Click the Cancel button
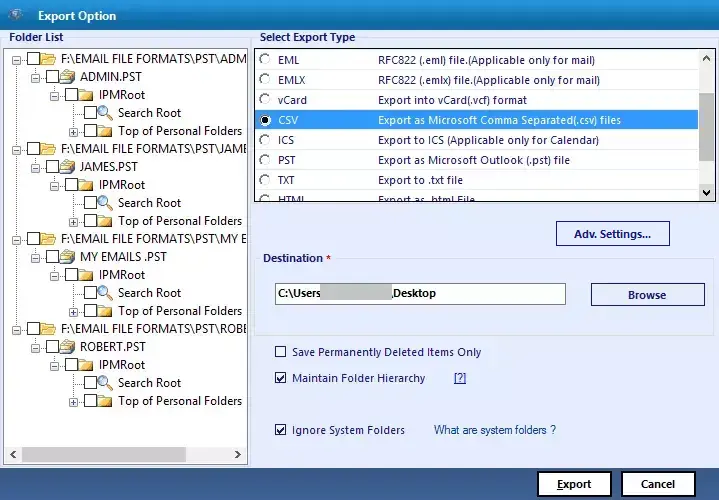 658,484
